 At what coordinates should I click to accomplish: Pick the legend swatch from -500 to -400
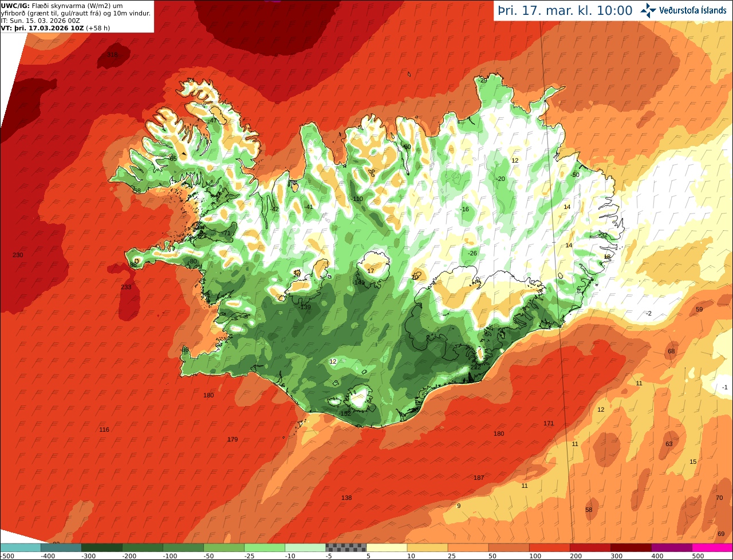20,547
